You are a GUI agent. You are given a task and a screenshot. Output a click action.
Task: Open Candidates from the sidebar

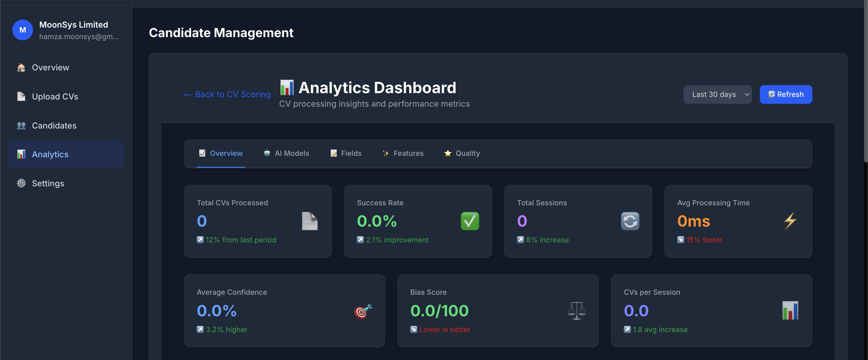click(54, 125)
